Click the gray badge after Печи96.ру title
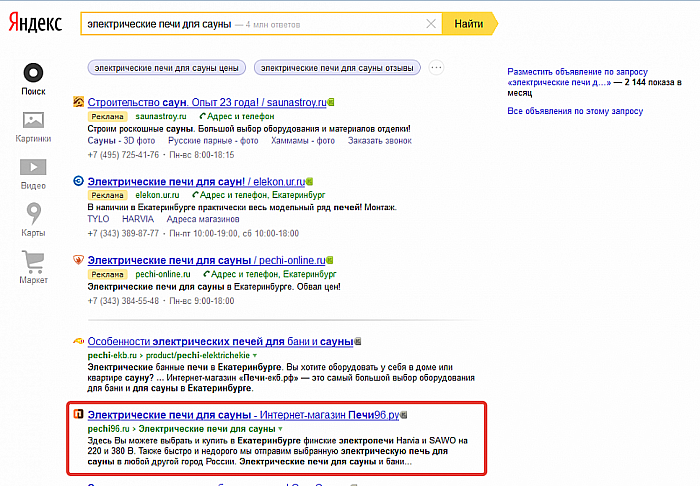The width and height of the screenshot is (700, 486). 404,415
